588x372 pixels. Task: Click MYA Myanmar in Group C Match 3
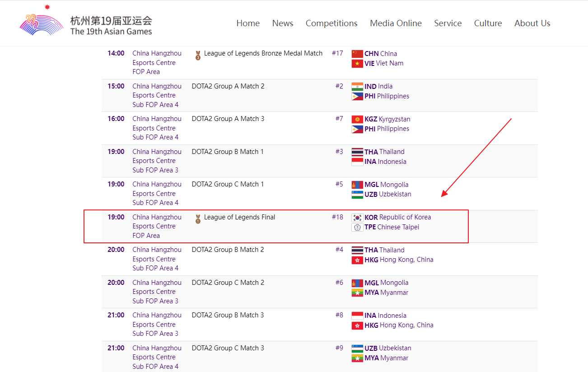386,358
